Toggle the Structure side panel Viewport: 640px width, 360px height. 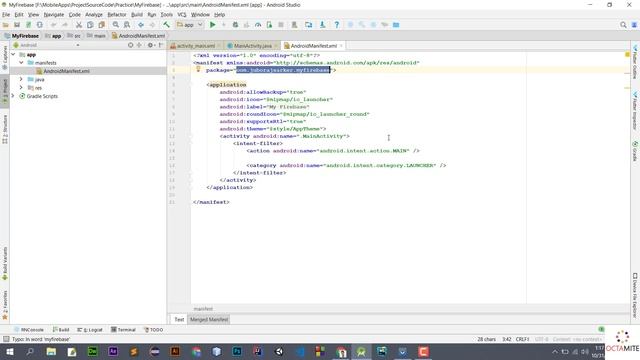[5, 129]
